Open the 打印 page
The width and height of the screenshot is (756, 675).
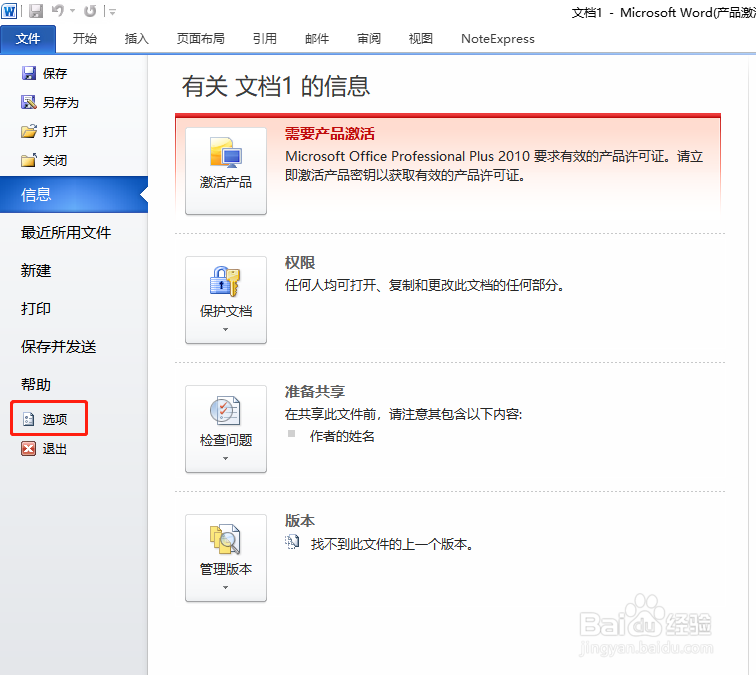pos(36,309)
